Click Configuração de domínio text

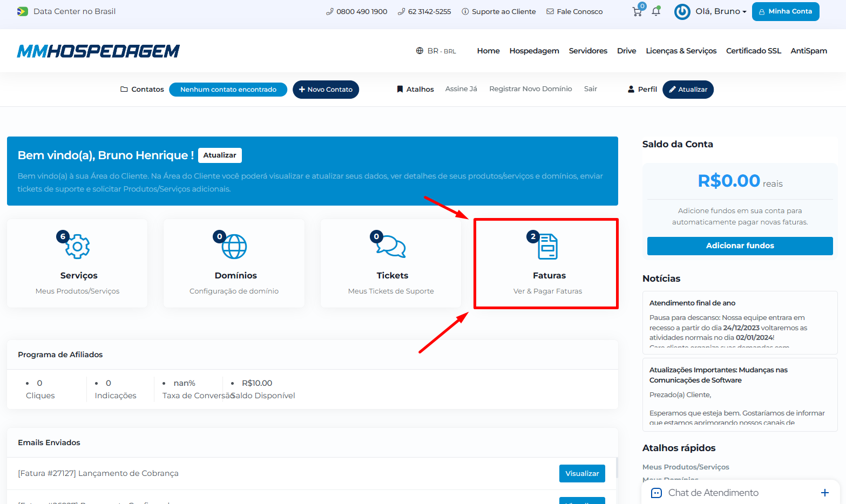click(x=234, y=291)
